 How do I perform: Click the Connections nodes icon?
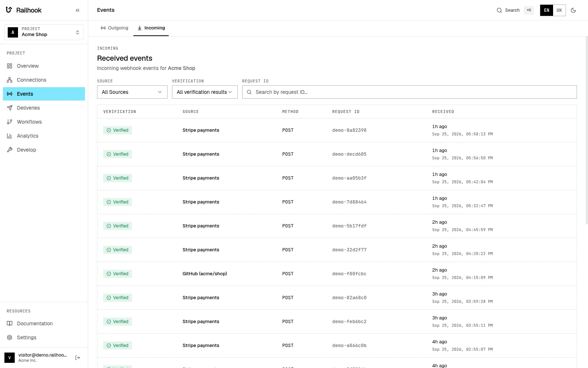[10, 80]
